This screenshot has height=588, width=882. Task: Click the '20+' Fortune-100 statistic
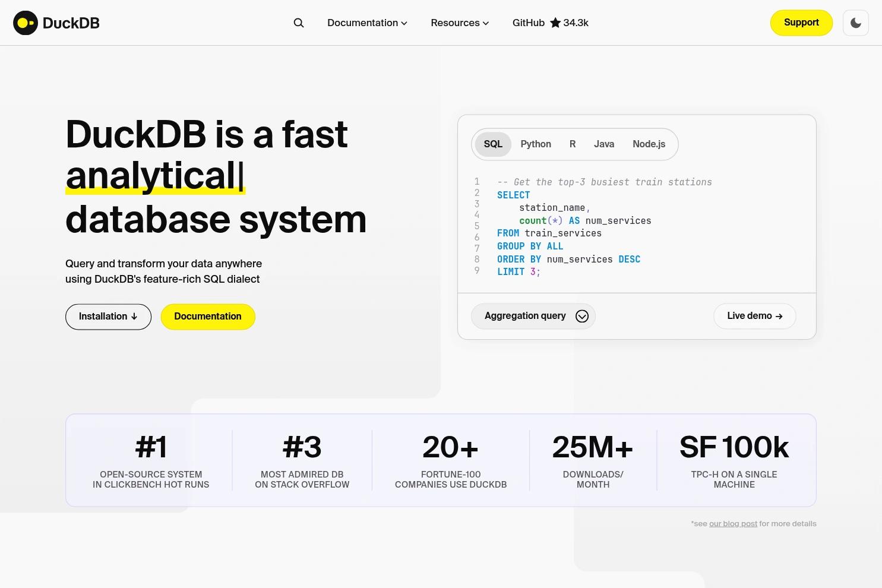[x=451, y=461]
